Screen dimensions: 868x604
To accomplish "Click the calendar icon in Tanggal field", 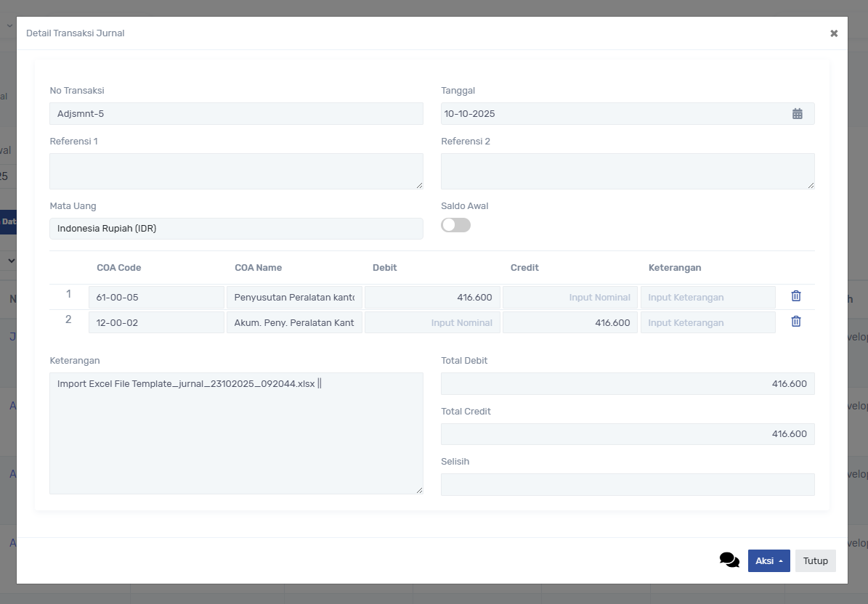I will coord(797,113).
